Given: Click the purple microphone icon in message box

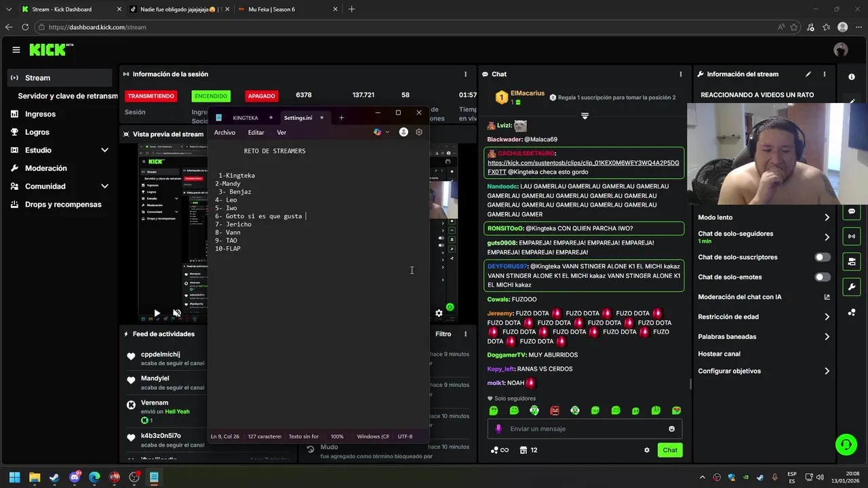Looking at the screenshot, I should (498, 429).
